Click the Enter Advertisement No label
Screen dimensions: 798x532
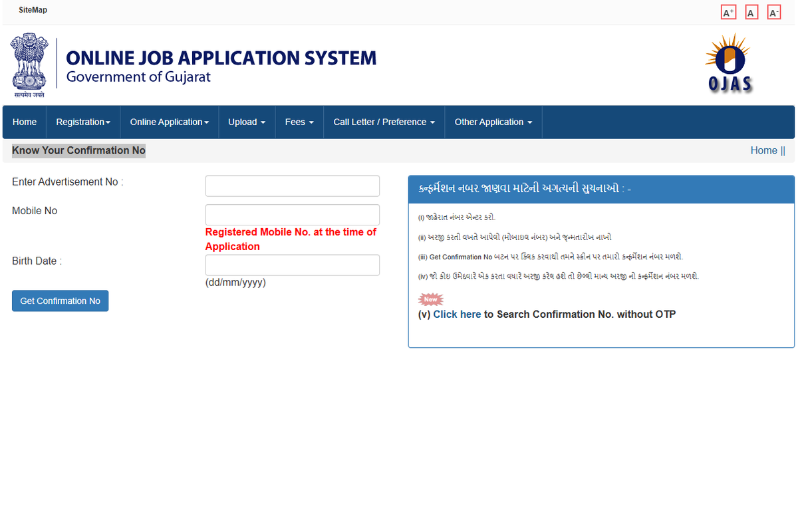[68, 182]
